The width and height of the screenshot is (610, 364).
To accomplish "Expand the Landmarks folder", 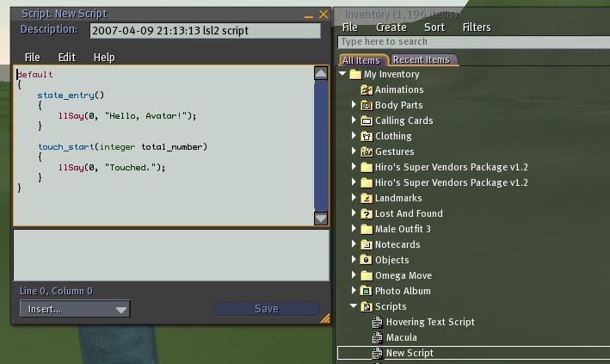I will click(x=354, y=197).
